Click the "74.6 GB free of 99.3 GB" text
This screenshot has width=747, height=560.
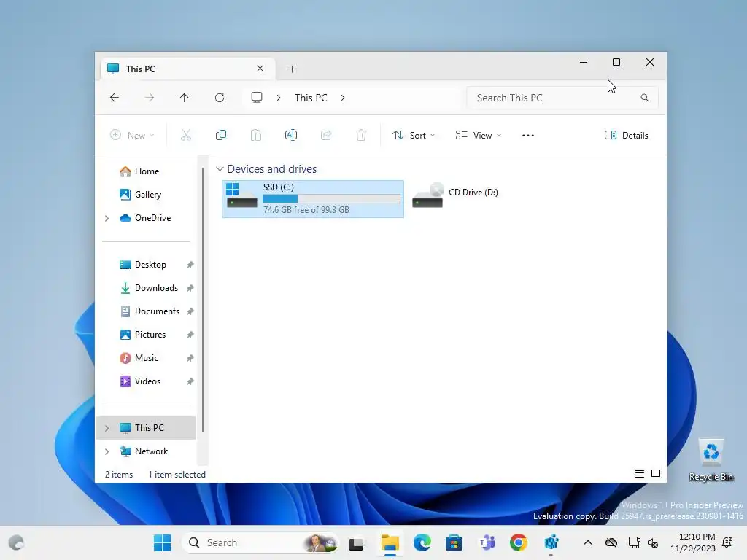coord(306,210)
